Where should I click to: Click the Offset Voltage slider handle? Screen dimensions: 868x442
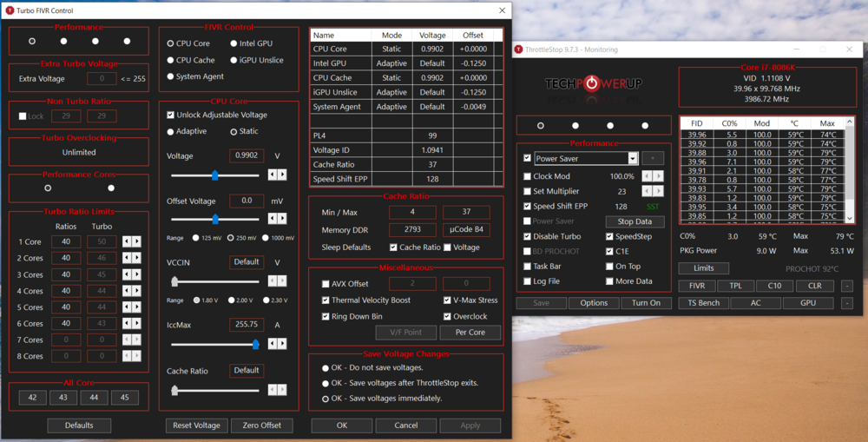[x=215, y=220]
